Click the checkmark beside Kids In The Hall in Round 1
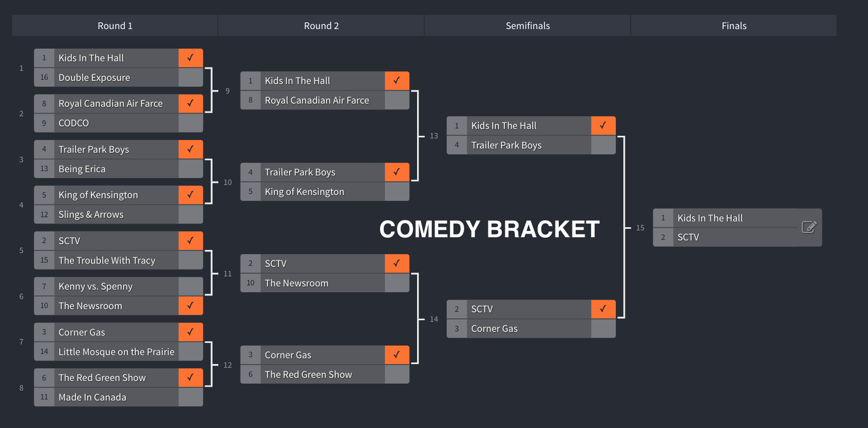 pos(190,58)
